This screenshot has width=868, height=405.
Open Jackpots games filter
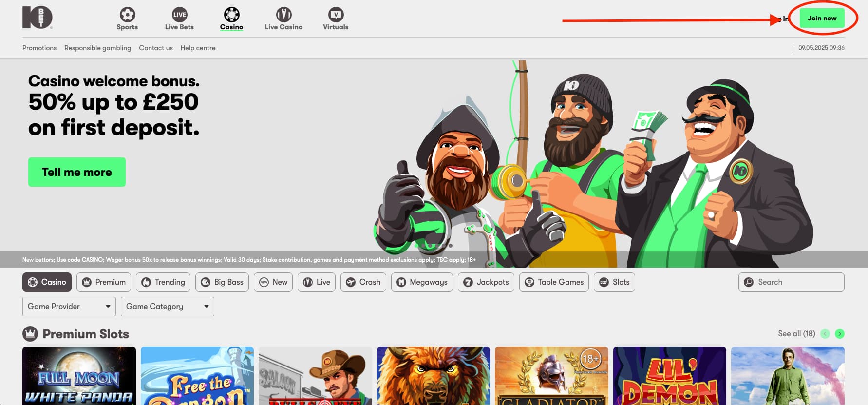click(x=486, y=282)
